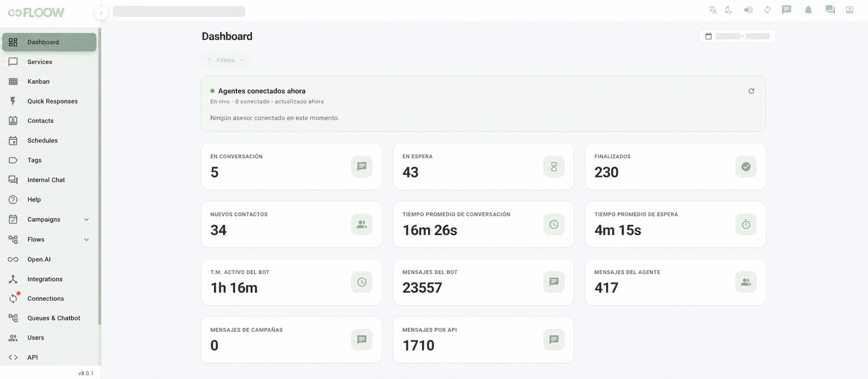
Task: Click the Tiempo Promedio de Conversación clock icon
Action: tap(554, 224)
